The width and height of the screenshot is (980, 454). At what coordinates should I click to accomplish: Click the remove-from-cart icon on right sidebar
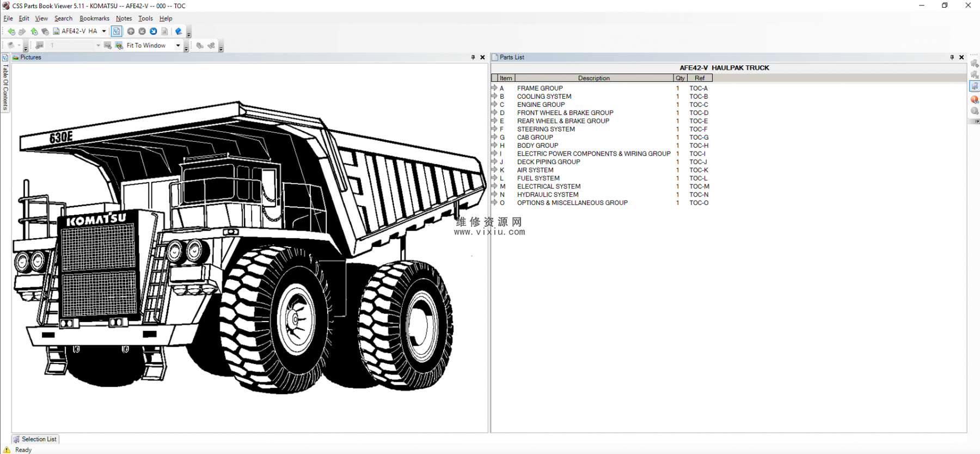tap(975, 75)
